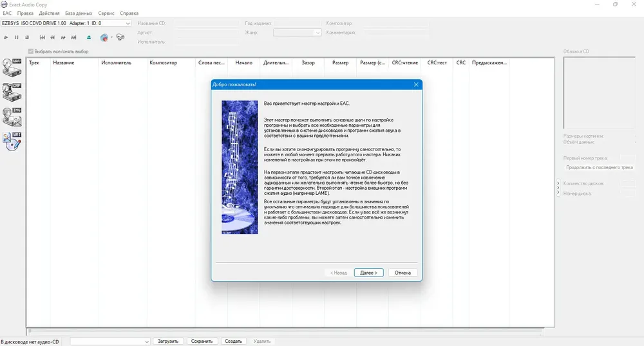644x346 pixels.
Task: Click the Pause playback button
Action: [17, 37]
